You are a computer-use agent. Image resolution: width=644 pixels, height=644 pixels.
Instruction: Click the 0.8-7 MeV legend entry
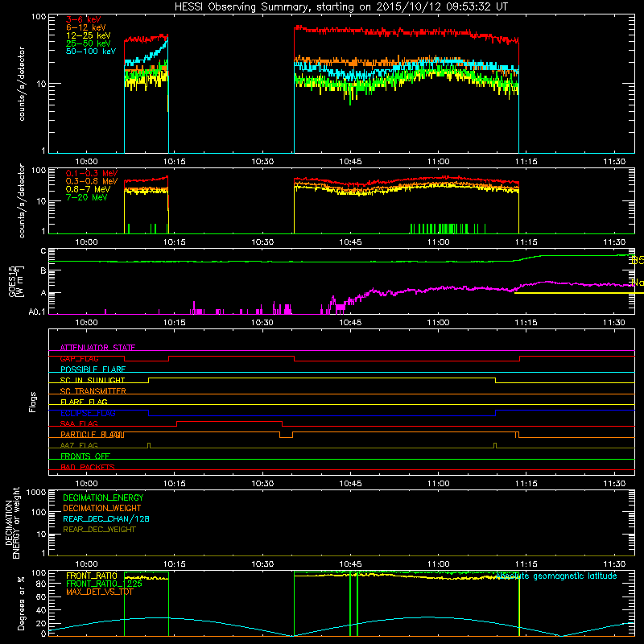[88, 189]
